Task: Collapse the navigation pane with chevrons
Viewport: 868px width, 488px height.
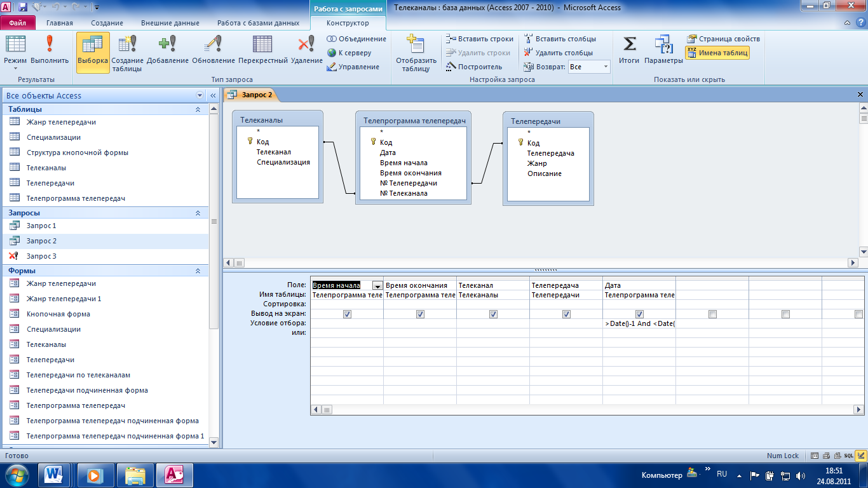Action: point(213,95)
